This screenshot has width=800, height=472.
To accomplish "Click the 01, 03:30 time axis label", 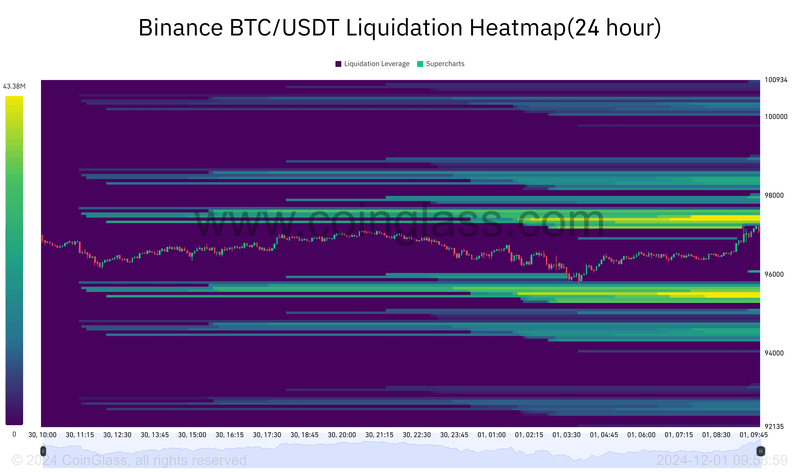I will 566,435.
